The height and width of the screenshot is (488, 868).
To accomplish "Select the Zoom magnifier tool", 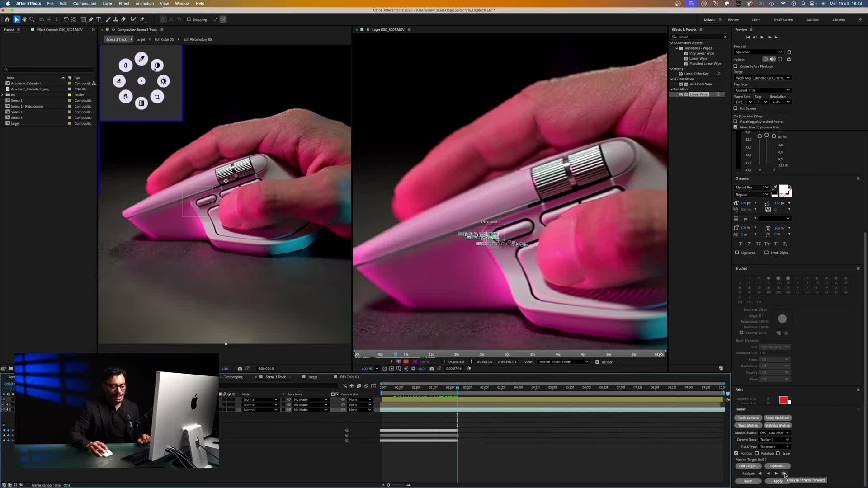I will [x=32, y=19].
